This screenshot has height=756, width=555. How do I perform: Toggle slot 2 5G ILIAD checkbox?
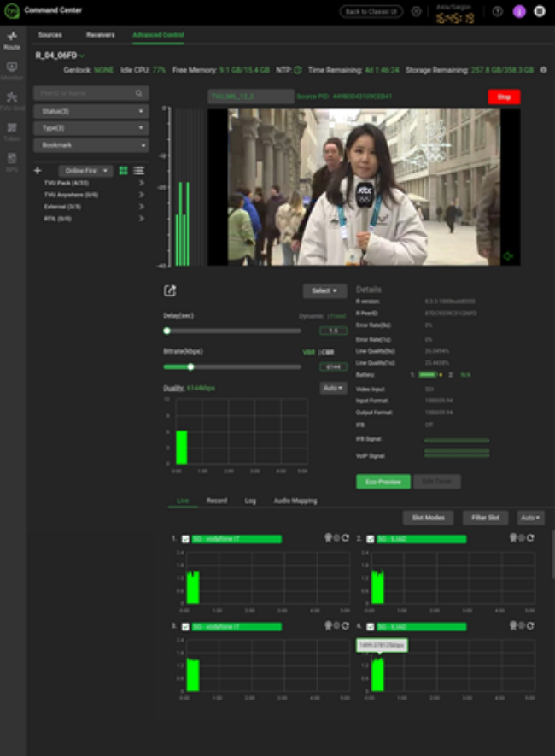point(370,539)
